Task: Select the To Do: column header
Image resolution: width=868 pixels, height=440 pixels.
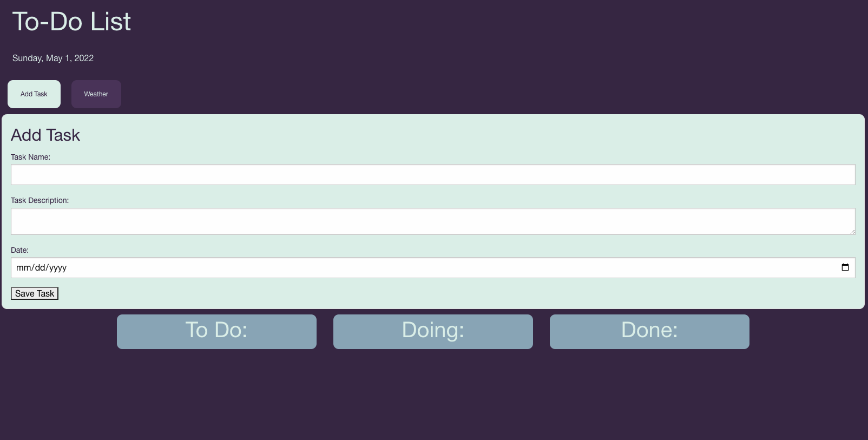Action: [x=216, y=331]
